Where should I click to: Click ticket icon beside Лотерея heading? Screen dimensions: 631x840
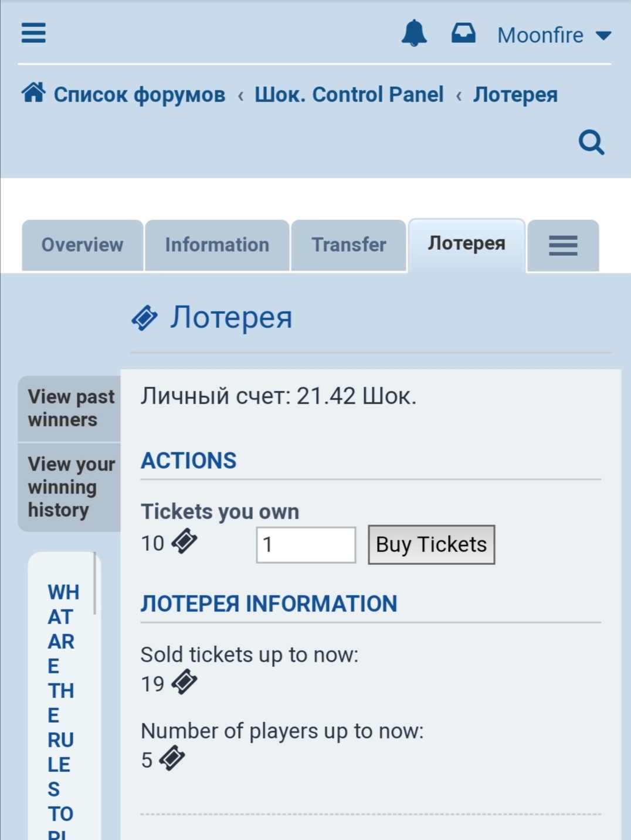coord(144,318)
